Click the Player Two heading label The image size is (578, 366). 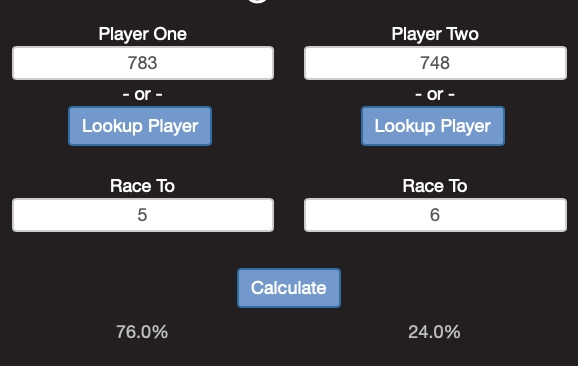[435, 34]
